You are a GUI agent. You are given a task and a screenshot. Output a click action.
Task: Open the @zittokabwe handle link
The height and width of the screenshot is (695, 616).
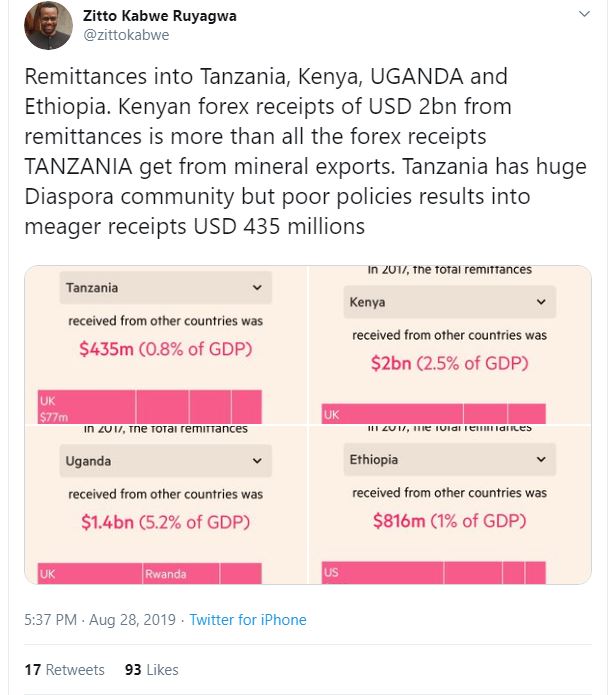click(126, 35)
